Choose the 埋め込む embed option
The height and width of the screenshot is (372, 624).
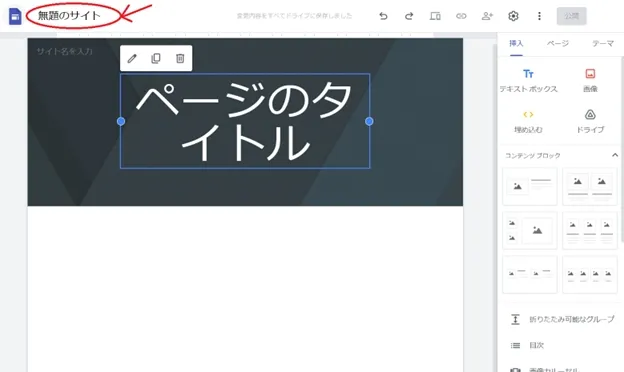pyautogui.click(x=528, y=122)
